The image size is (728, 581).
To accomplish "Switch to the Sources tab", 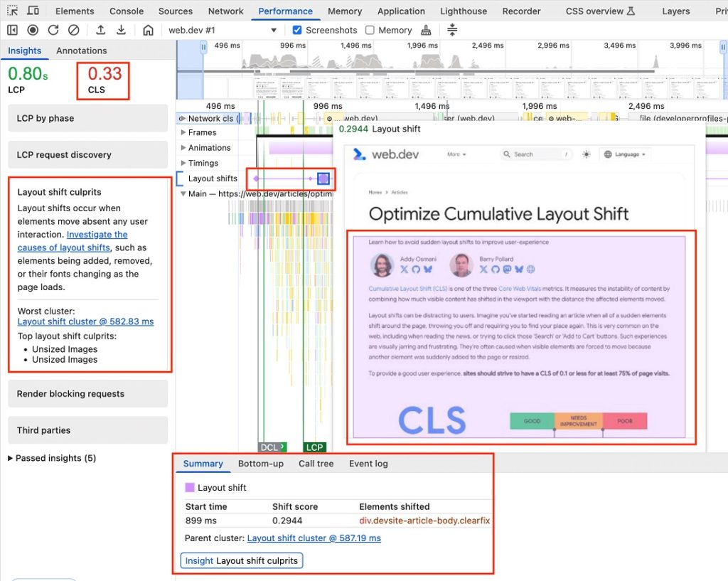I will coord(175,11).
